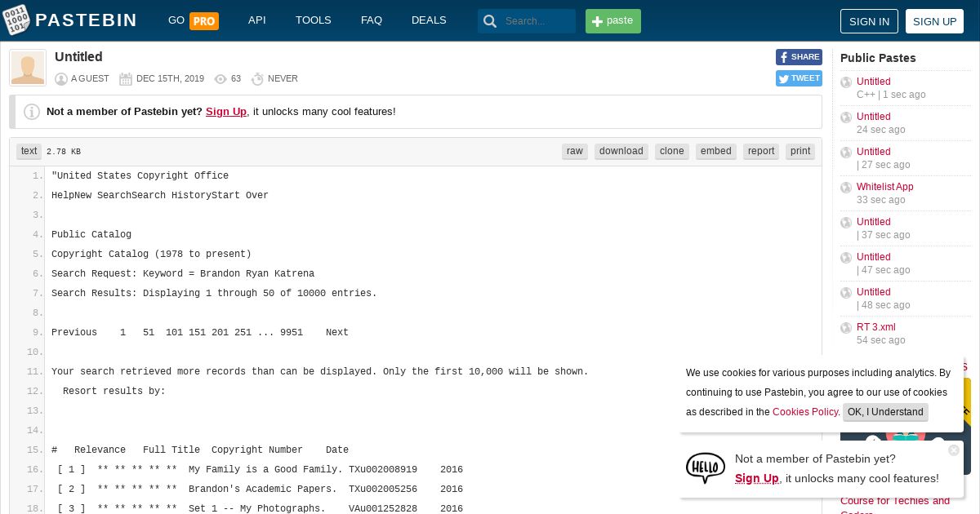Create a new paste with the green button

tap(613, 21)
